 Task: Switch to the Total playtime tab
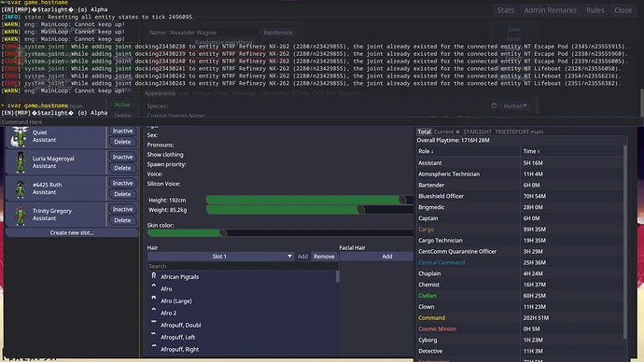pos(425,132)
